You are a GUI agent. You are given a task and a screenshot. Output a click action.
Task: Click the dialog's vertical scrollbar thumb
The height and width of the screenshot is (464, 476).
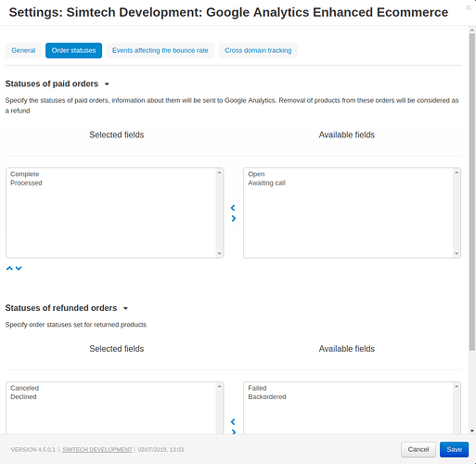click(x=472, y=192)
